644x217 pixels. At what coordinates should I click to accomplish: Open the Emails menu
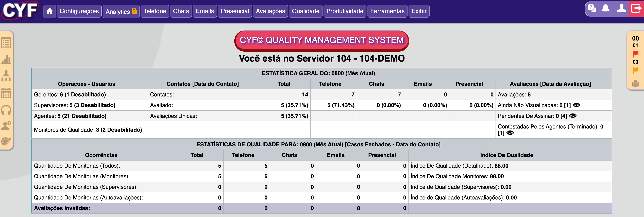(205, 11)
